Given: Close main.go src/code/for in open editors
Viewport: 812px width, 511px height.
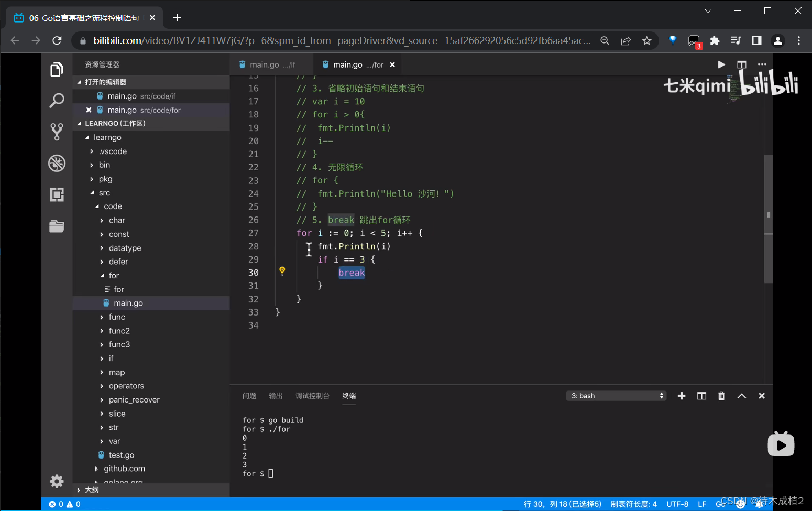Looking at the screenshot, I should 89,110.
